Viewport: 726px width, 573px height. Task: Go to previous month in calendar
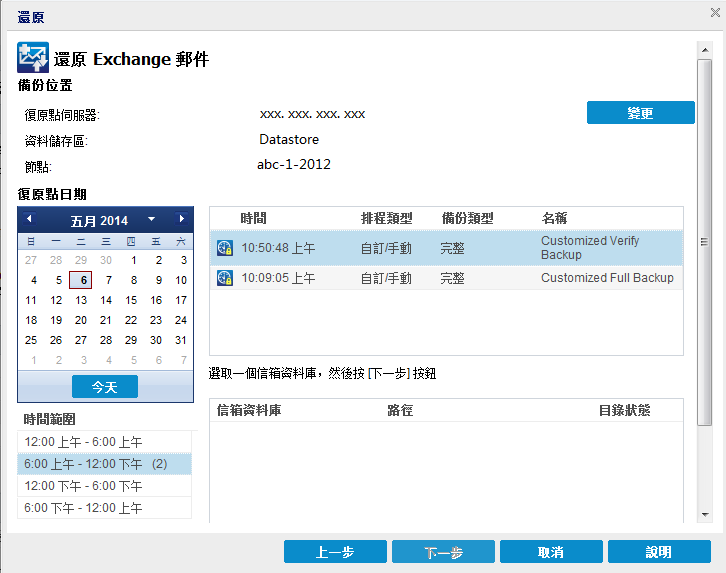[29, 219]
